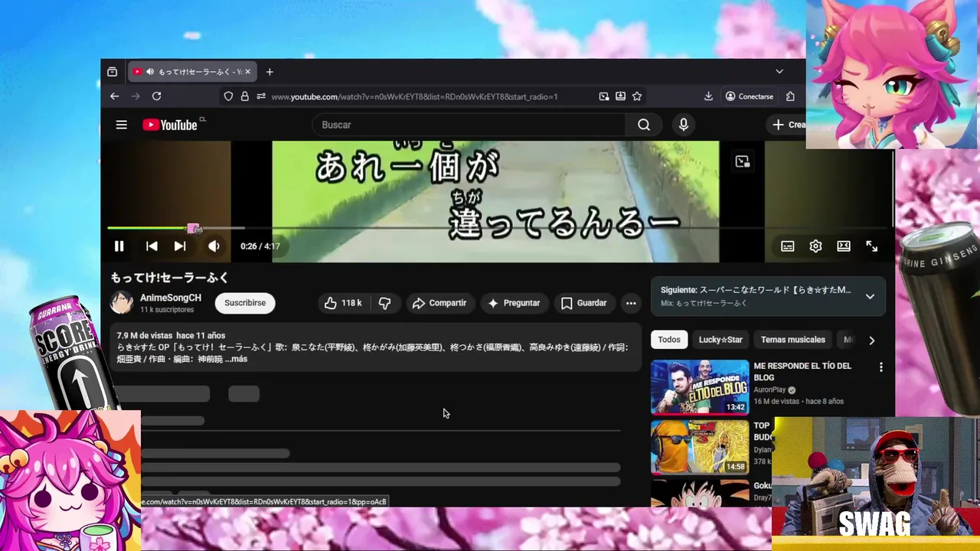980x551 pixels.
Task: Open recent browsing view icon in tab bar
Action: [x=113, y=72]
